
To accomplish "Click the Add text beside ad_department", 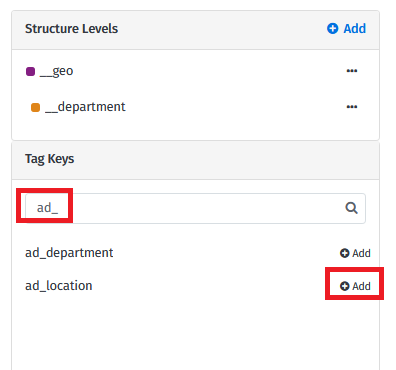I will click(x=362, y=253).
